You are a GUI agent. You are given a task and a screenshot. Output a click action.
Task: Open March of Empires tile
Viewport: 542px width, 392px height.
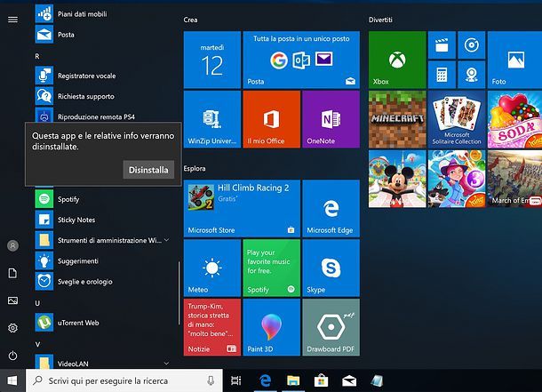click(x=514, y=179)
